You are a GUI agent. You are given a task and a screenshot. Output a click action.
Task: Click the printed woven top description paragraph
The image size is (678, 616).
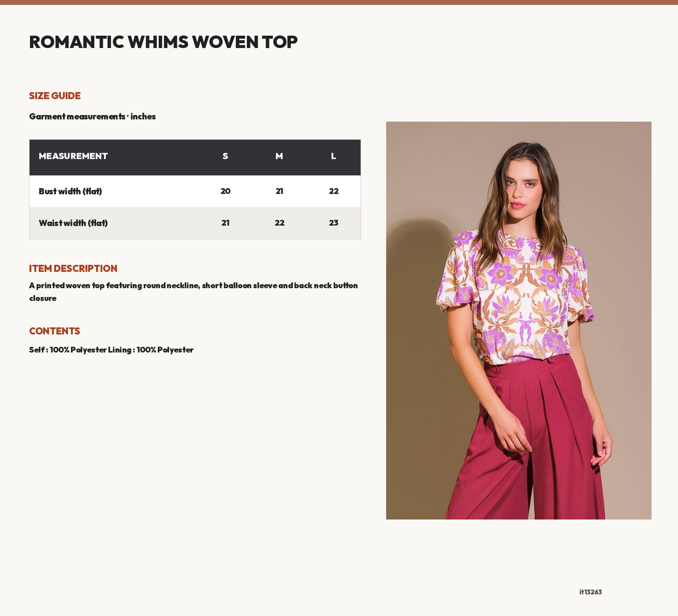194,292
